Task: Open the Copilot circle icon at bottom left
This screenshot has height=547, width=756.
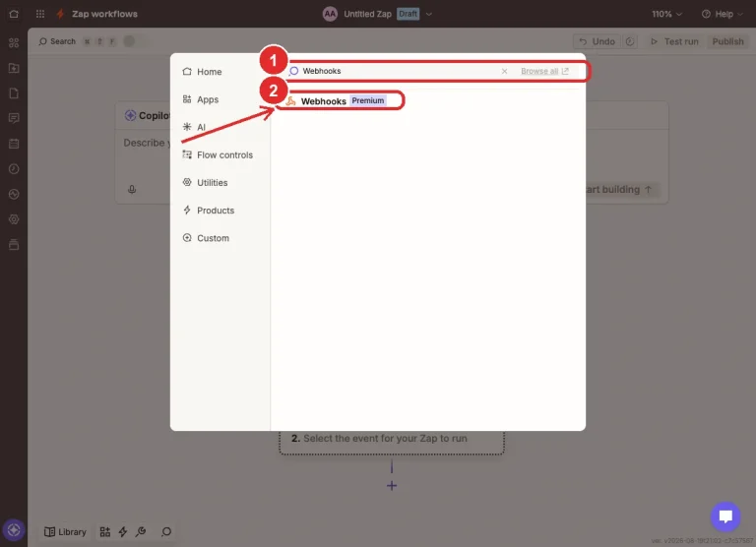Action: 14,530
